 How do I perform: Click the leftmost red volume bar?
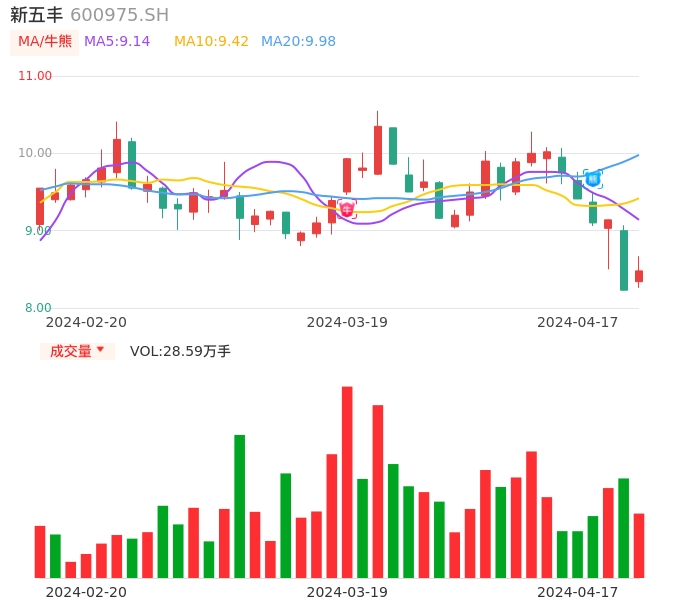coord(40,551)
